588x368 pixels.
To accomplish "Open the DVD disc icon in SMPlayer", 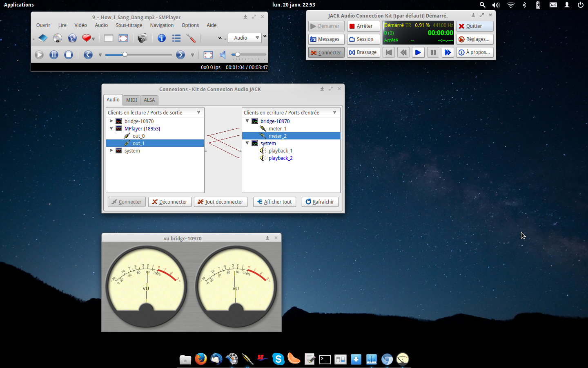I will [58, 38].
